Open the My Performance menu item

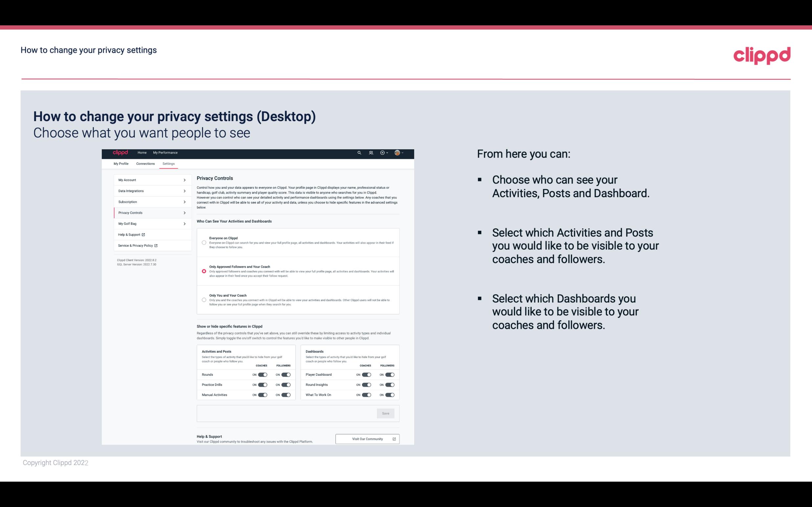[166, 153]
